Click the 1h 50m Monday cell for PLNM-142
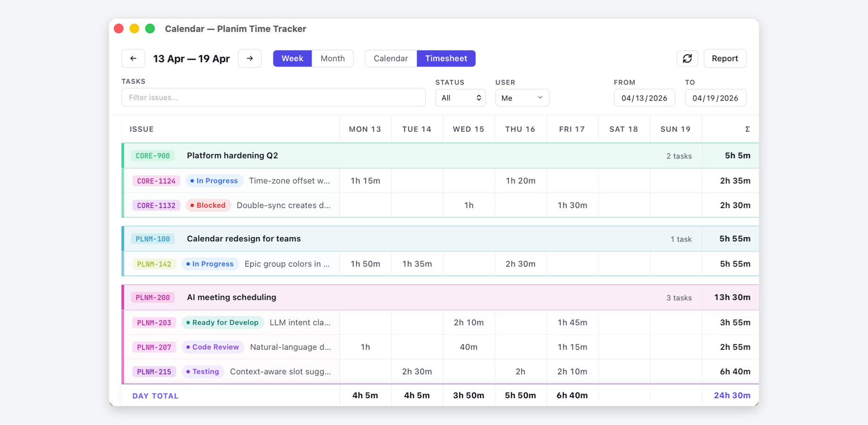The height and width of the screenshot is (425, 868). (x=366, y=264)
